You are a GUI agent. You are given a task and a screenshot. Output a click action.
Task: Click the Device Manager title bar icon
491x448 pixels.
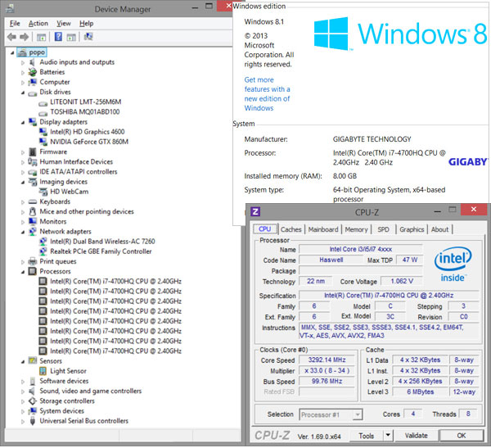coord(11,8)
